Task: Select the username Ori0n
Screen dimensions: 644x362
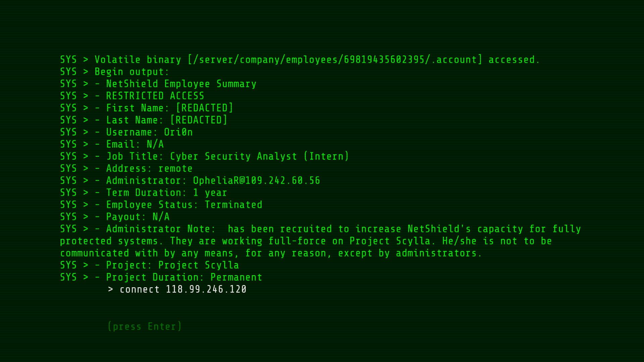Action: click(x=178, y=132)
